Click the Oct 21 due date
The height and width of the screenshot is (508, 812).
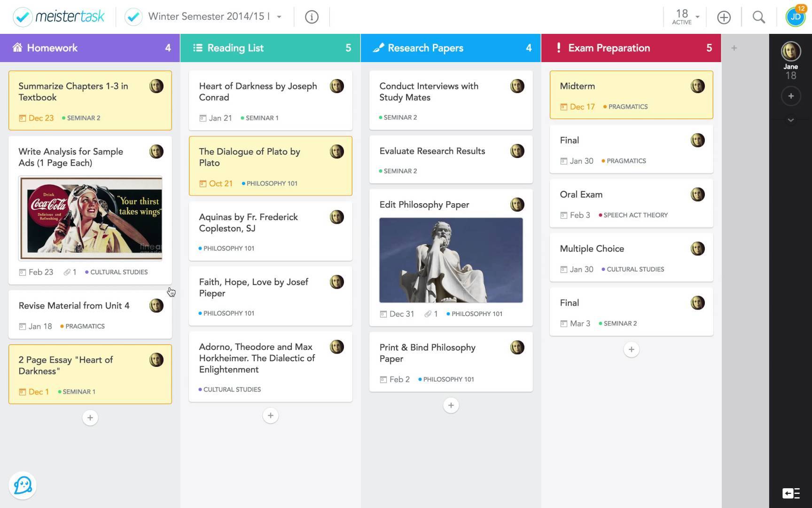[216, 183]
